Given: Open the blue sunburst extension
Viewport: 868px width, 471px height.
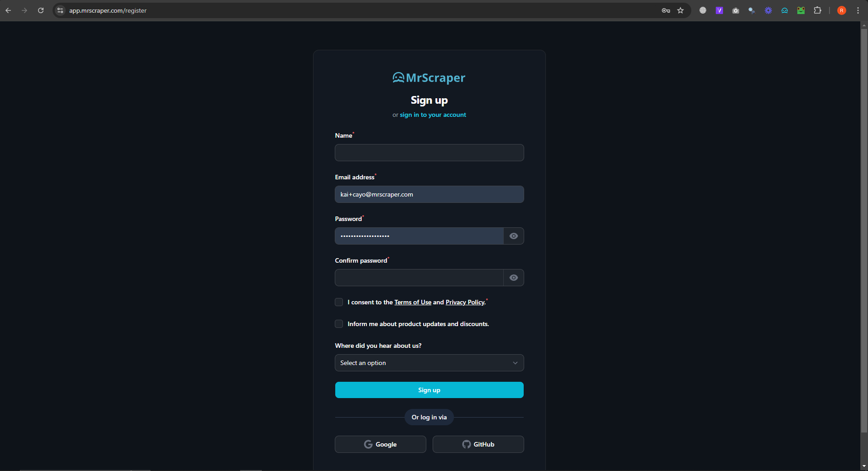Looking at the screenshot, I should pyautogui.click(x=768, y=10).
